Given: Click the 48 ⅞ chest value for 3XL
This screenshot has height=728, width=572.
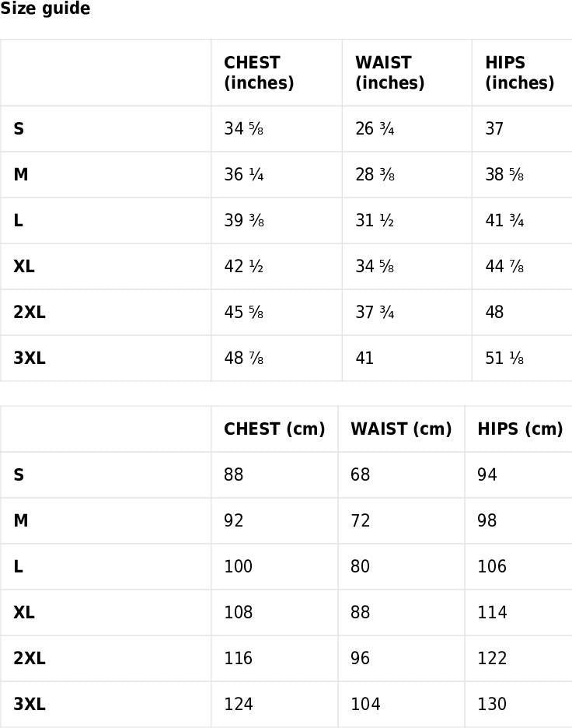Looking at the screenshot, I should pyautogui.click(x=244, y=358).
